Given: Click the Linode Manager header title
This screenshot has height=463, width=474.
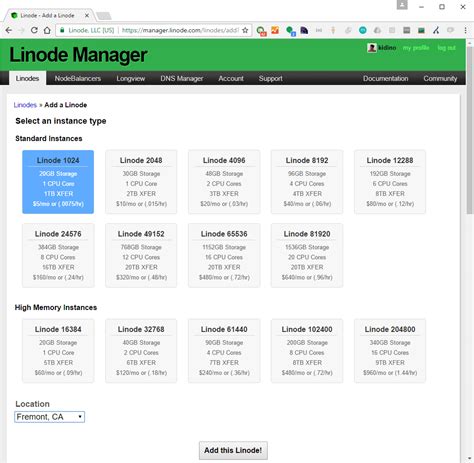Looking at the screenshot, I should tap(78, 55).
